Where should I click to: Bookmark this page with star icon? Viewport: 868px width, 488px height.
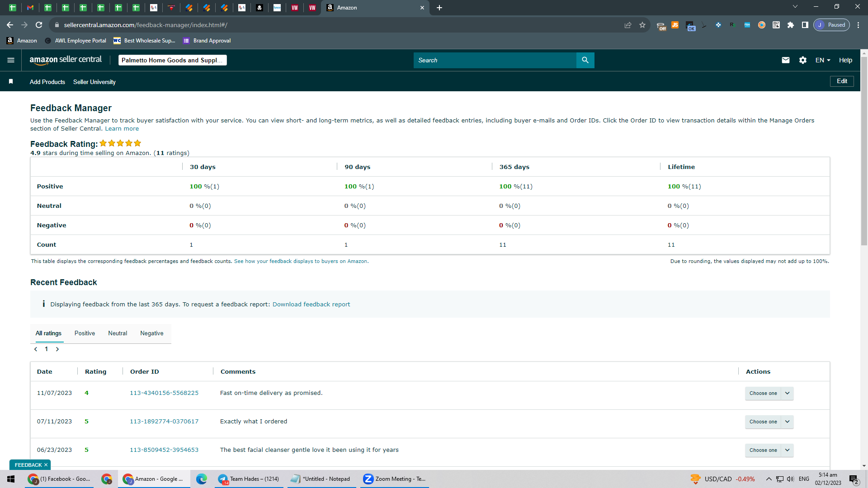642,25
